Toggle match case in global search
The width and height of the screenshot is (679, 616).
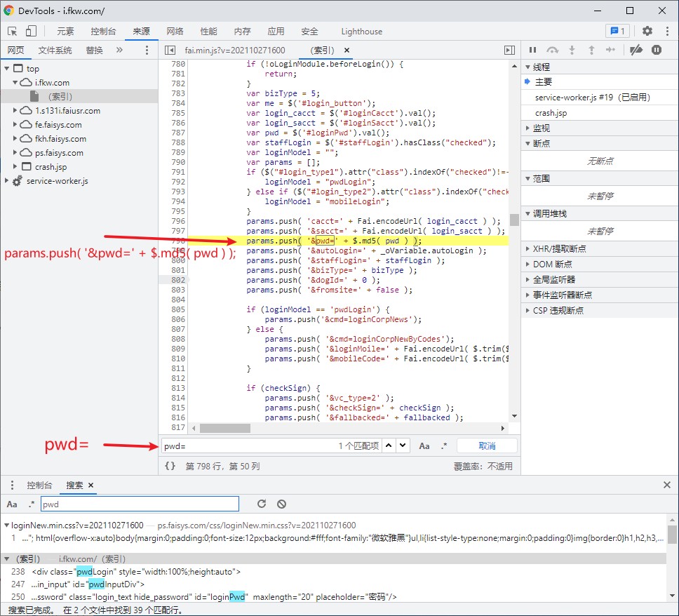[12, 504]
